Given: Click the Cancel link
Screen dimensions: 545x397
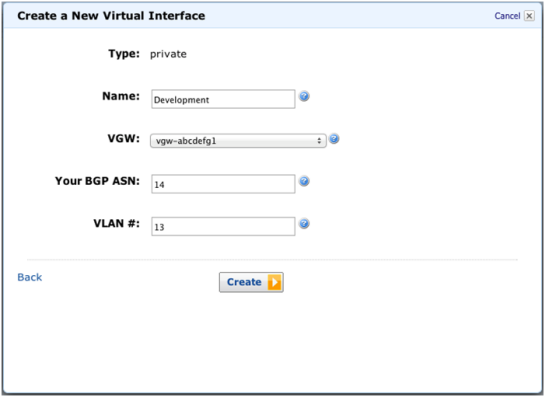Looking at the screenshot, I should click(507, 16).
